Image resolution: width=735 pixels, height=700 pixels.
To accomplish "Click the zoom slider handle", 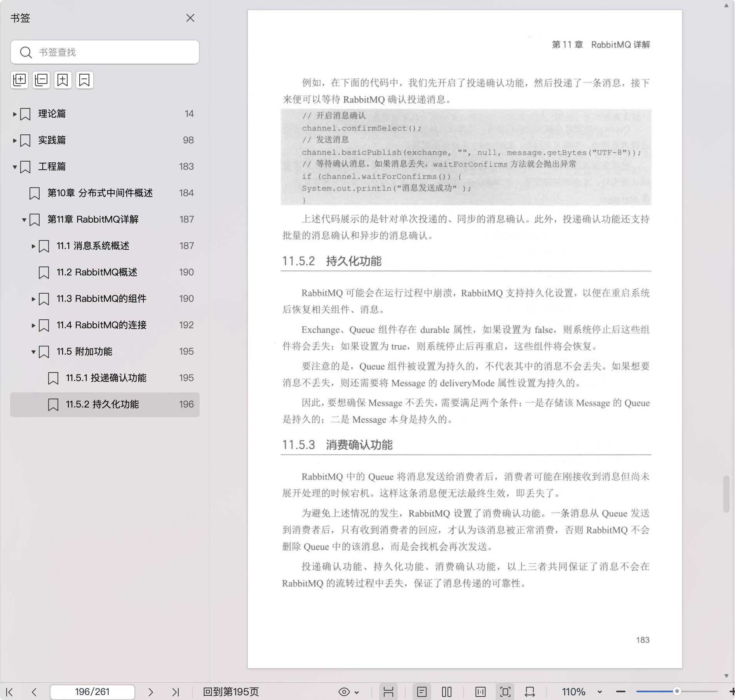I will (x=677, y=691).
